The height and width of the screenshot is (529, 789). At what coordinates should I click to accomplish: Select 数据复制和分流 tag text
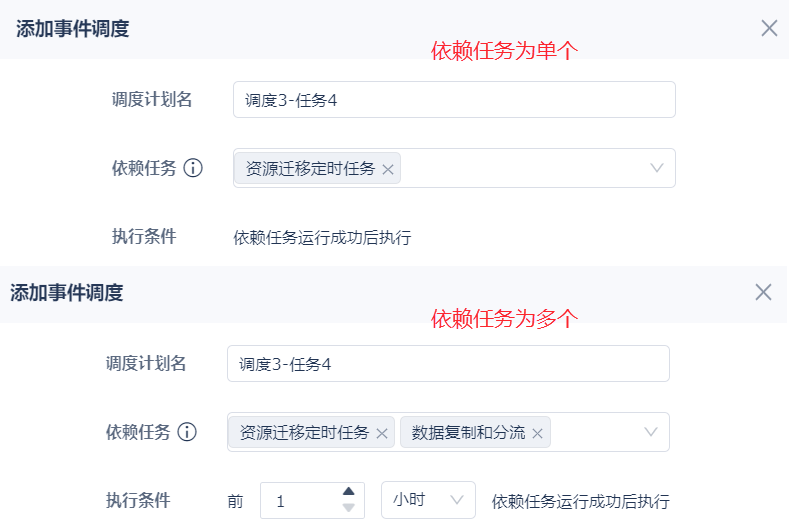[468, 433]
